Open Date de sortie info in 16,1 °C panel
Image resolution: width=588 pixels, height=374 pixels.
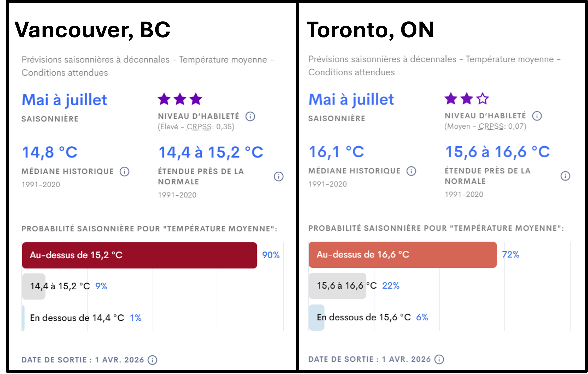tap(439, 360)
